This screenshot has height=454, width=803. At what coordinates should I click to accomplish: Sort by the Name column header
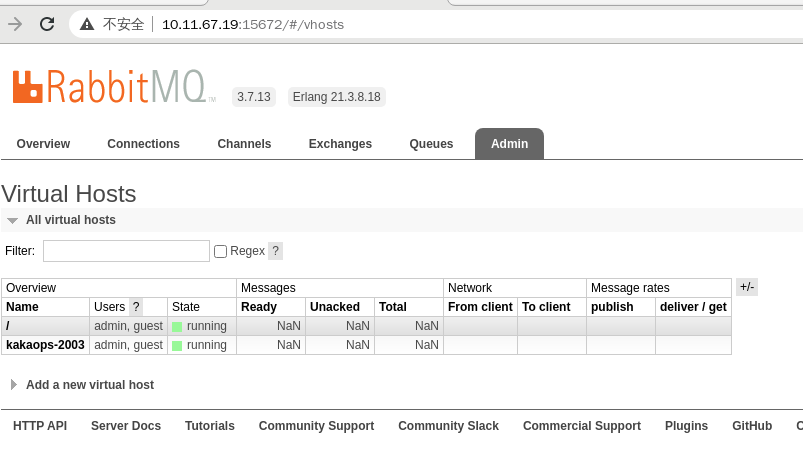(22, 307)
